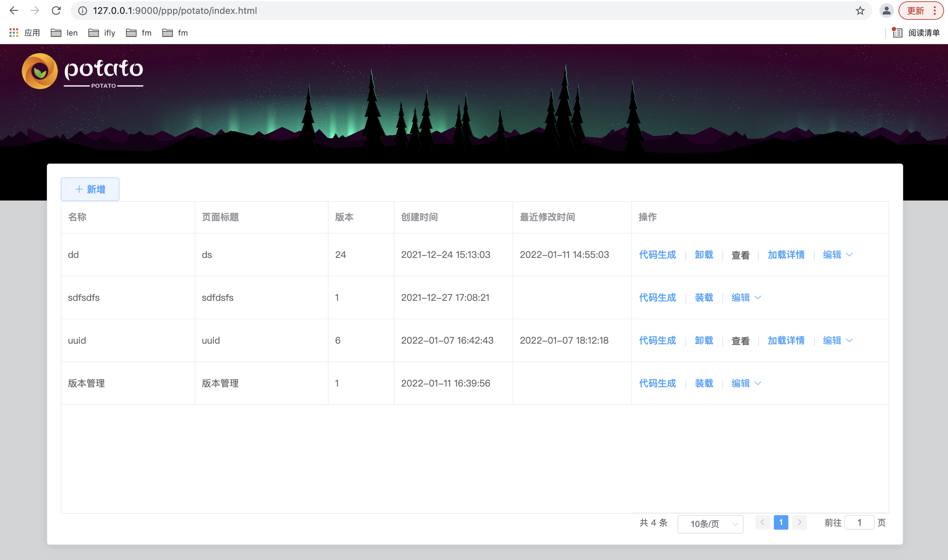Click 查看 for the dd row
This screenshot has width=948, height=560.
741,255
